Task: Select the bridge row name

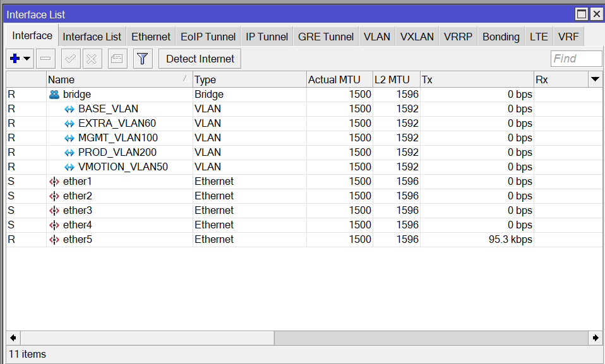Action: (77, 95)
